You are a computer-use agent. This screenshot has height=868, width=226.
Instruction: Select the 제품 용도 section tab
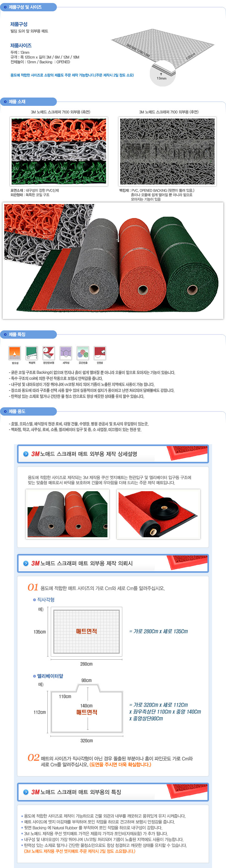[28, 411]
